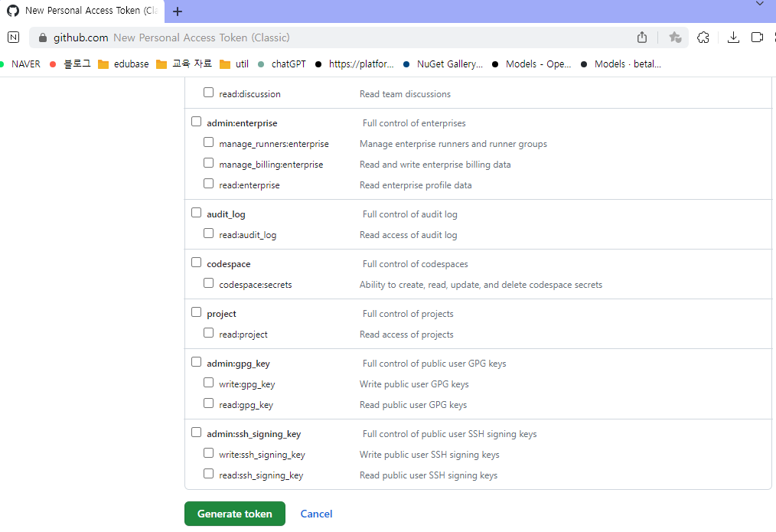Viewport: 776px width, 532px height.
Task: Click the GitHub favicon on the tab
Action: [13, 11]
